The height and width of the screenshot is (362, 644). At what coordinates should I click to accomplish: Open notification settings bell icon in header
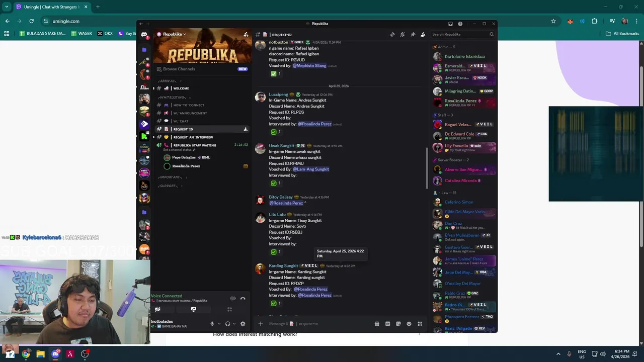pos(403,35)
